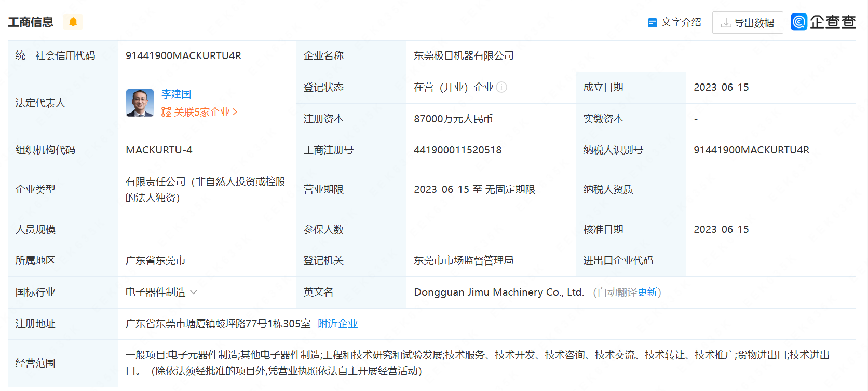Click the 纳税人资质 label cell
This screenshot has height=391, width=868.
pyautogui.click(x=631, y=190)
